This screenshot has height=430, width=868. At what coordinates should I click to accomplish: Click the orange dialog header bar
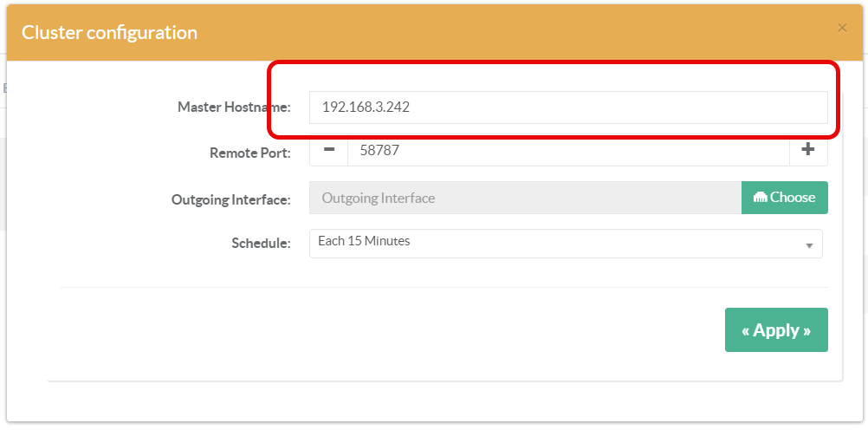point(520,33)
